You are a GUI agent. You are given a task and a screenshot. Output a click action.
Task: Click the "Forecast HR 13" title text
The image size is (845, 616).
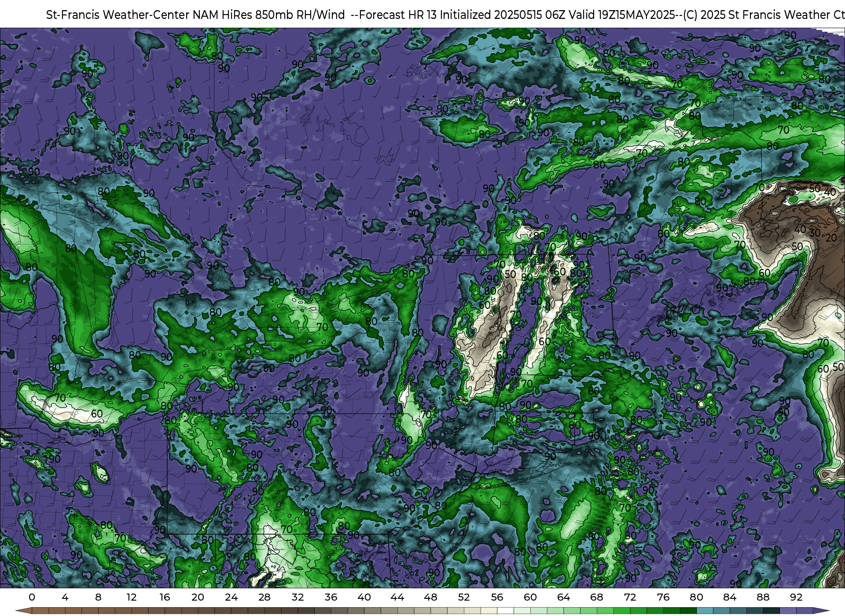tap(398, 15)
